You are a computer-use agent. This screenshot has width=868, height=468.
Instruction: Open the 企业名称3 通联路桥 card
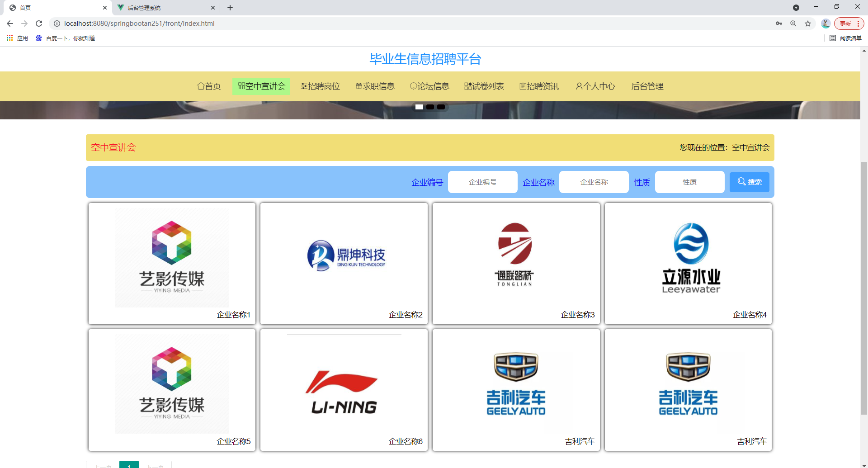516,264
